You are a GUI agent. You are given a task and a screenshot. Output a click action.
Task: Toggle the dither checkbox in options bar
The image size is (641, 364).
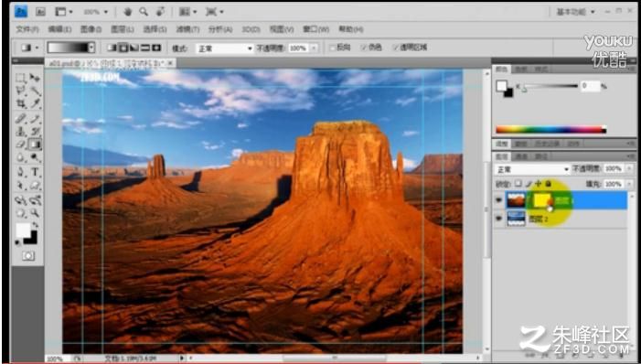tap(363, 48)
